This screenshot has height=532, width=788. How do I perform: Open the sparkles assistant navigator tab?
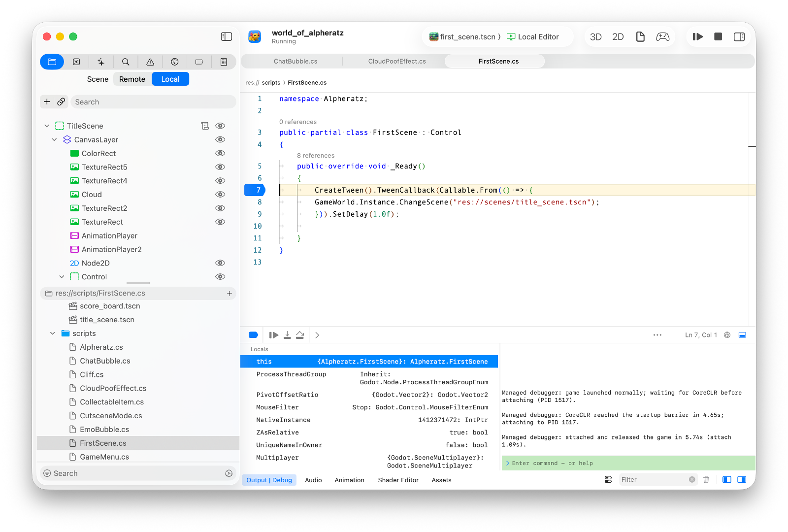point(101,62)
